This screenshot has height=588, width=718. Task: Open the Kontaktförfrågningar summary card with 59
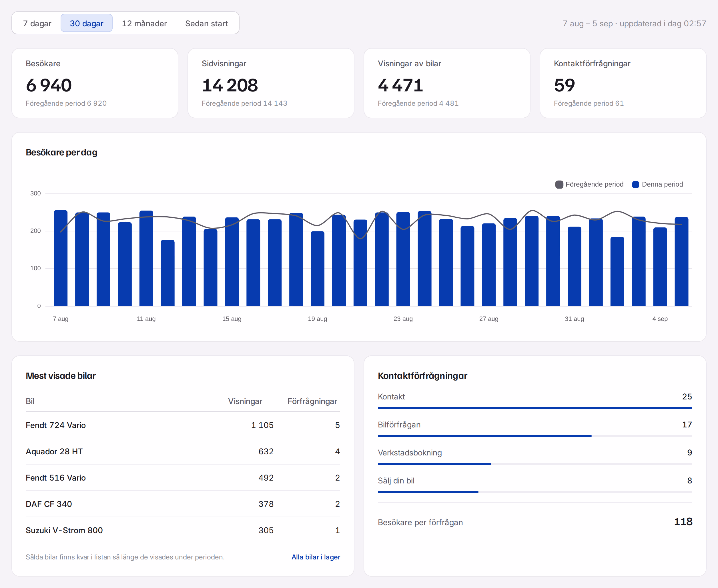623,83
